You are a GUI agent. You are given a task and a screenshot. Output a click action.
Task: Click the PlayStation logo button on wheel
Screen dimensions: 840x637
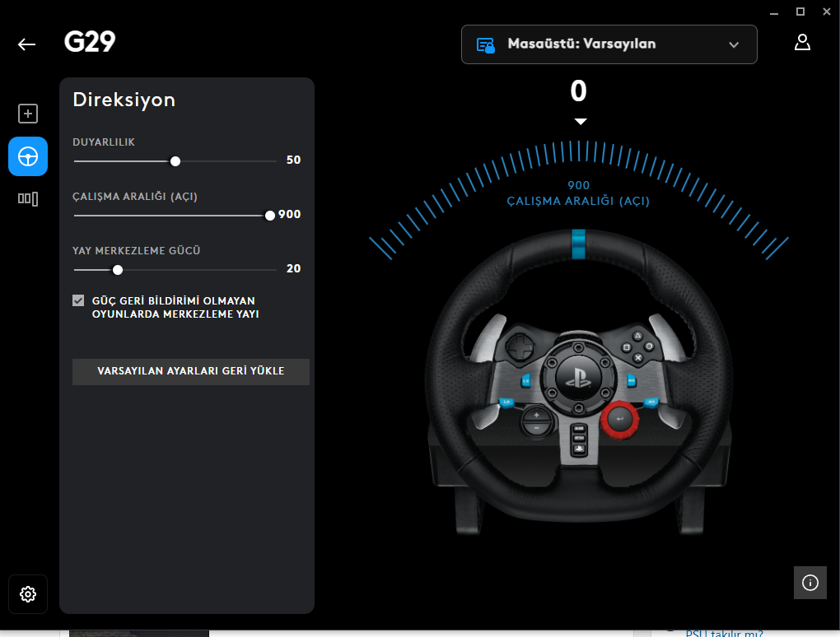579,377
